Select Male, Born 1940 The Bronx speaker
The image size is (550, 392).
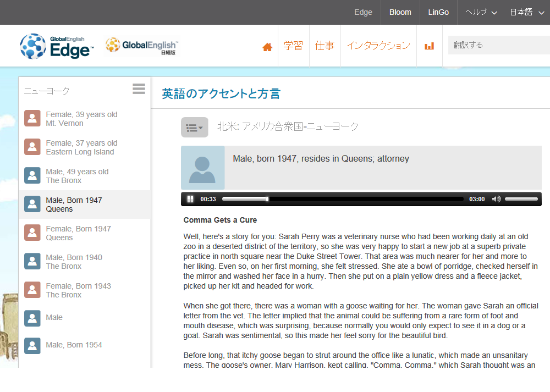tap(85, 262)
